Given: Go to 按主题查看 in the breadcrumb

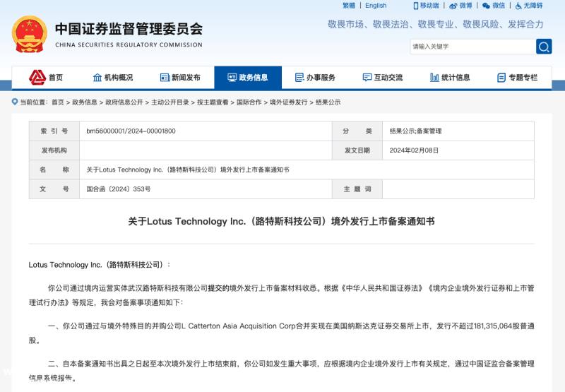Looking at the screenshot, I should [213, 102].
